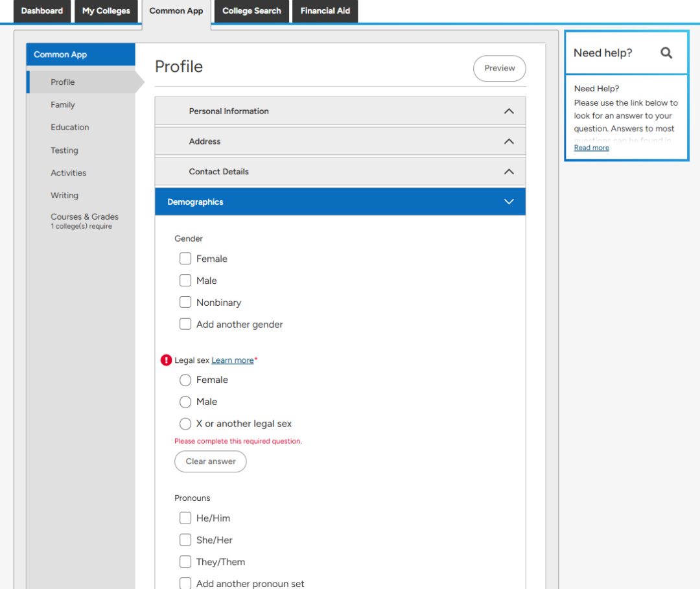Screen dimensions: 700x589
Task: Click the search magnifier icon in Need help
Action: point(666,53)
